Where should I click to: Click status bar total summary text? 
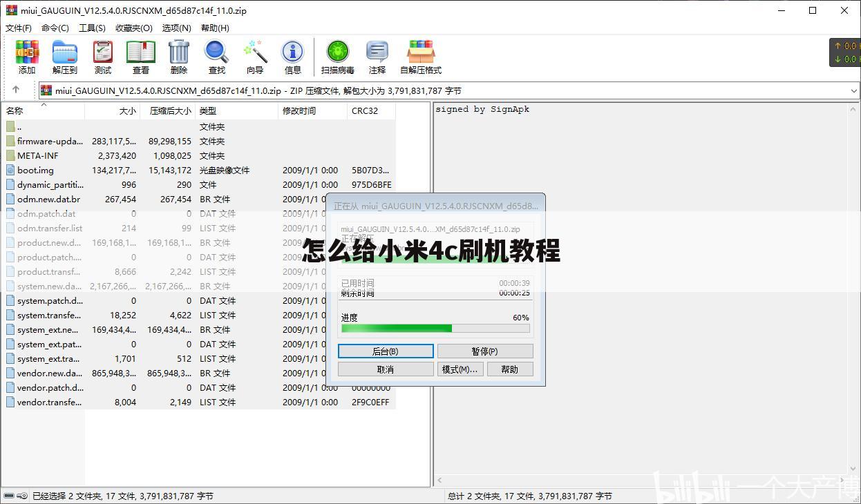[529, 496]
